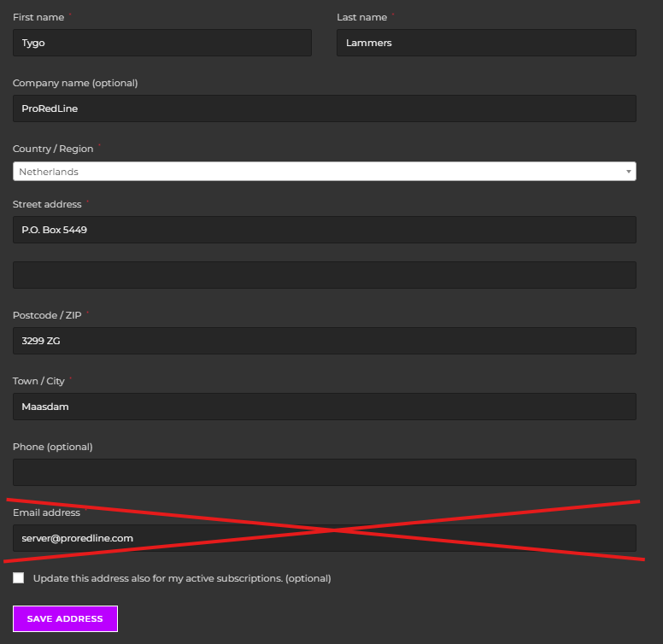
Task: Click the 'Phone (optional)' label
Action: pyautogui.click(x=52, y=447)
